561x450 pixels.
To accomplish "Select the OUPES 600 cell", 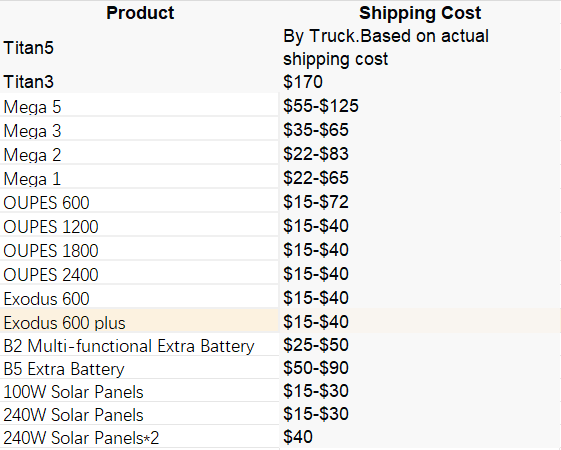I will tap(140, 202).
